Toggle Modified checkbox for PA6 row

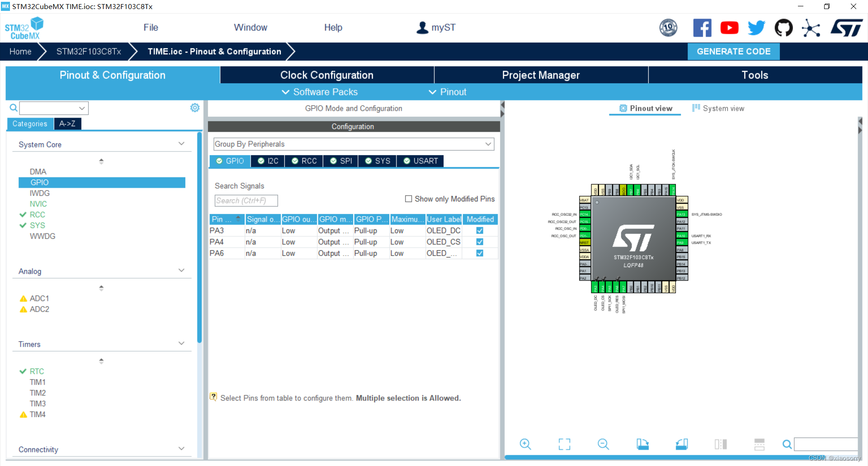pyautogui.click(x=480, y=253)
